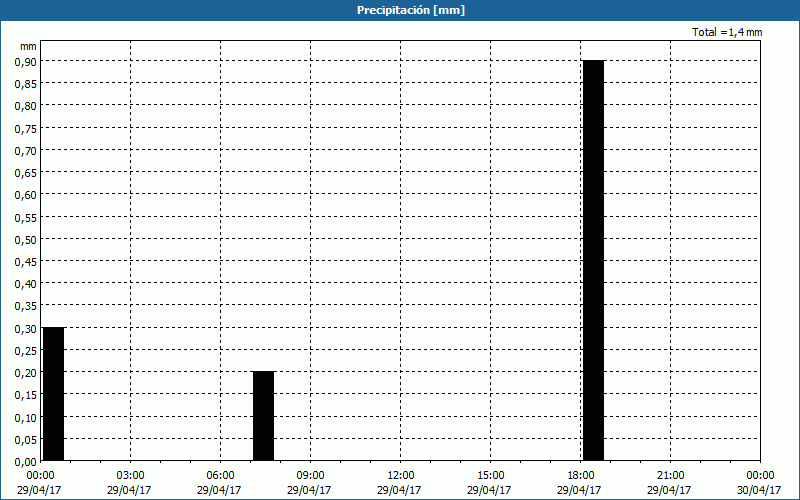Pick the 0,65 y-axis label

click(26, 172)
